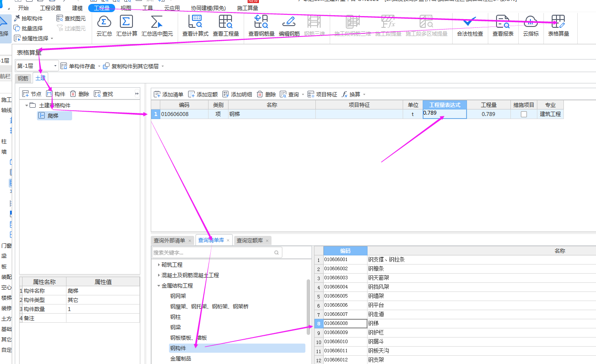Select row 010606008 钢梯 in library list
596x364 pixels.
455,323
